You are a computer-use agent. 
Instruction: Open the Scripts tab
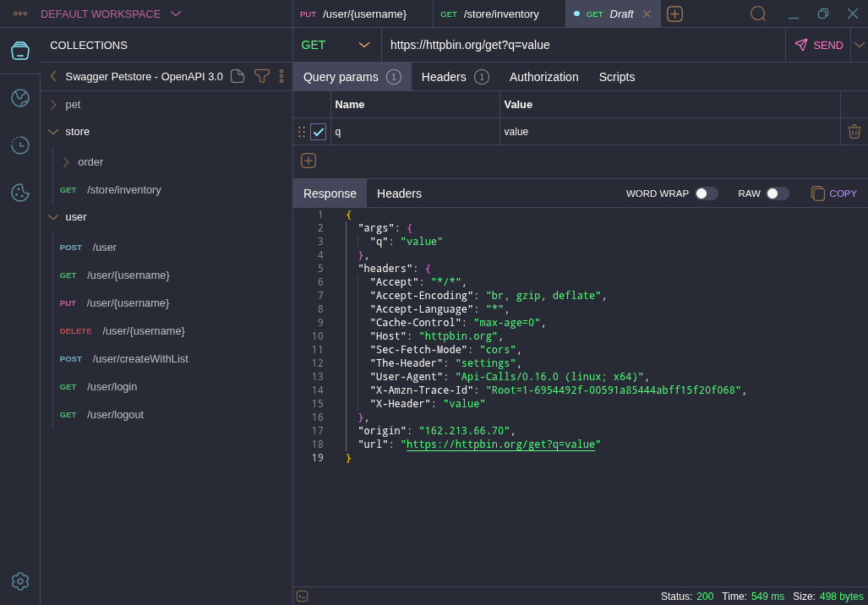coord(616,77)
